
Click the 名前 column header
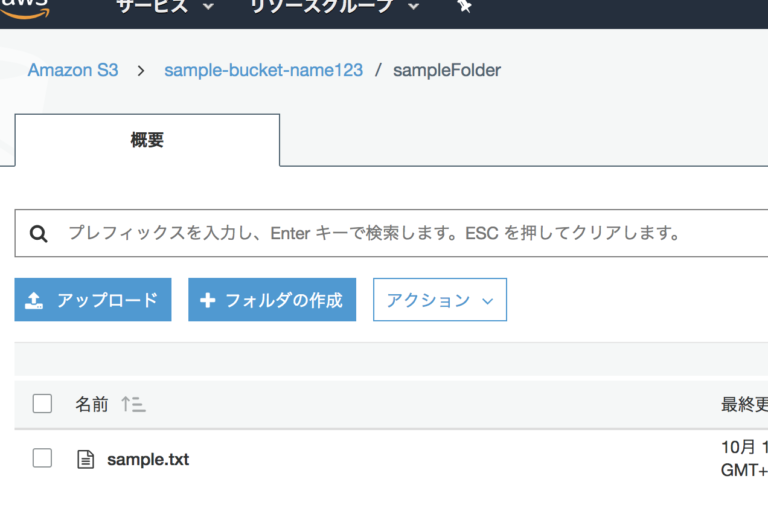91,404
